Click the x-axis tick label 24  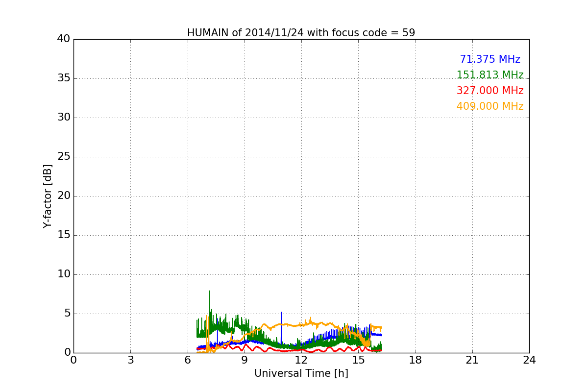[x=529, y=360]
